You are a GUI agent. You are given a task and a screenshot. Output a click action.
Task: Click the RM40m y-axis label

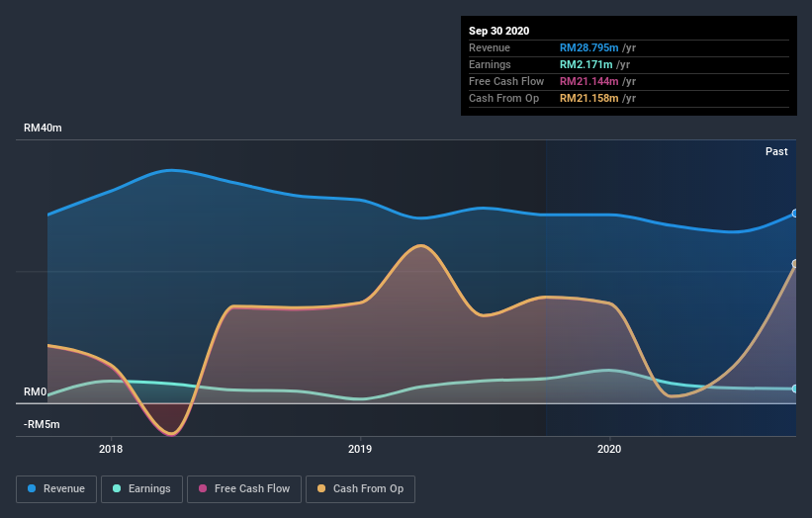[43, 128]
